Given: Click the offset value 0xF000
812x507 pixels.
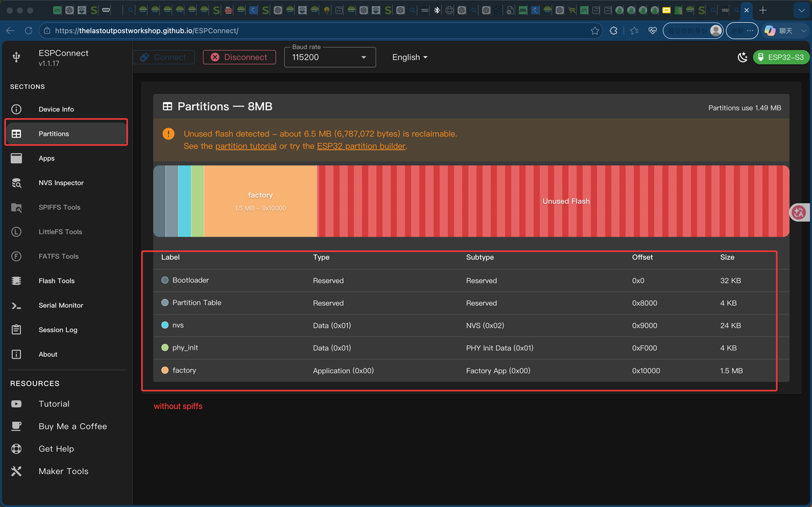Looking at the screenshot, I should [x=645, y=348].
